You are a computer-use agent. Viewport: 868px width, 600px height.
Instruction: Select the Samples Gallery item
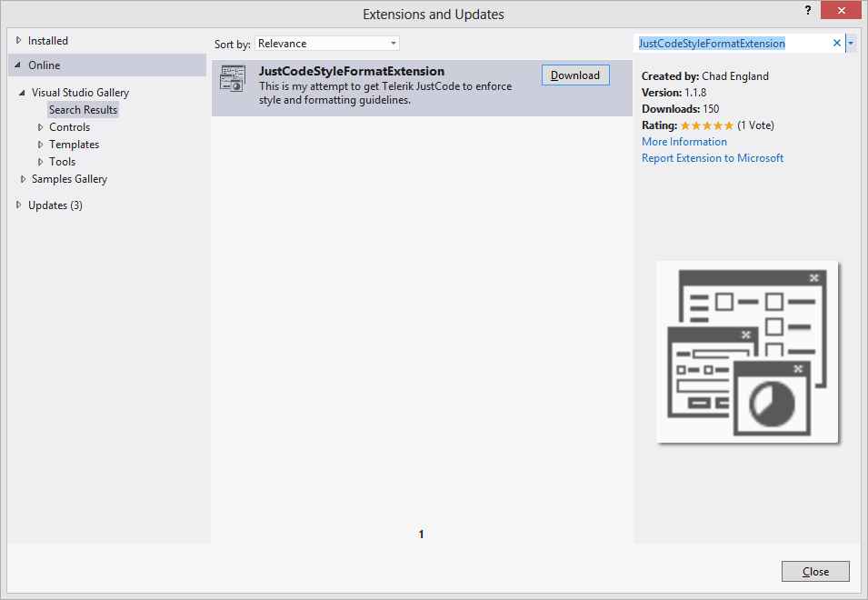[69, 179]
